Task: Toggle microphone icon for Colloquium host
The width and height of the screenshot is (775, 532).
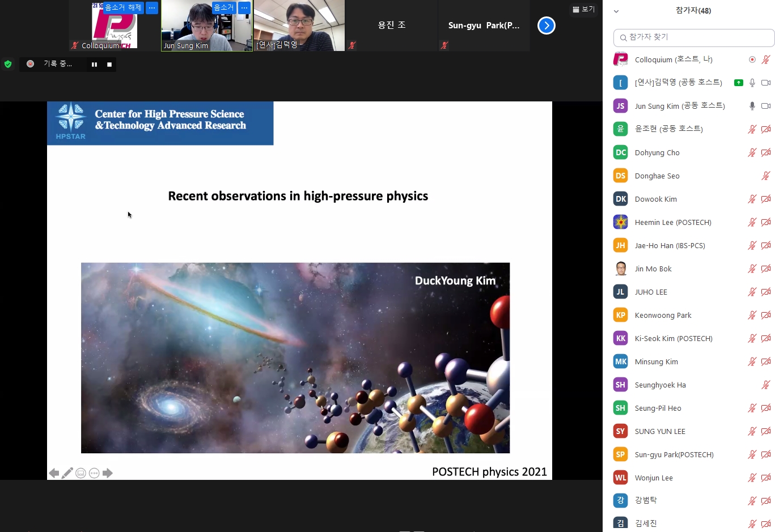Action: point(766,59)
